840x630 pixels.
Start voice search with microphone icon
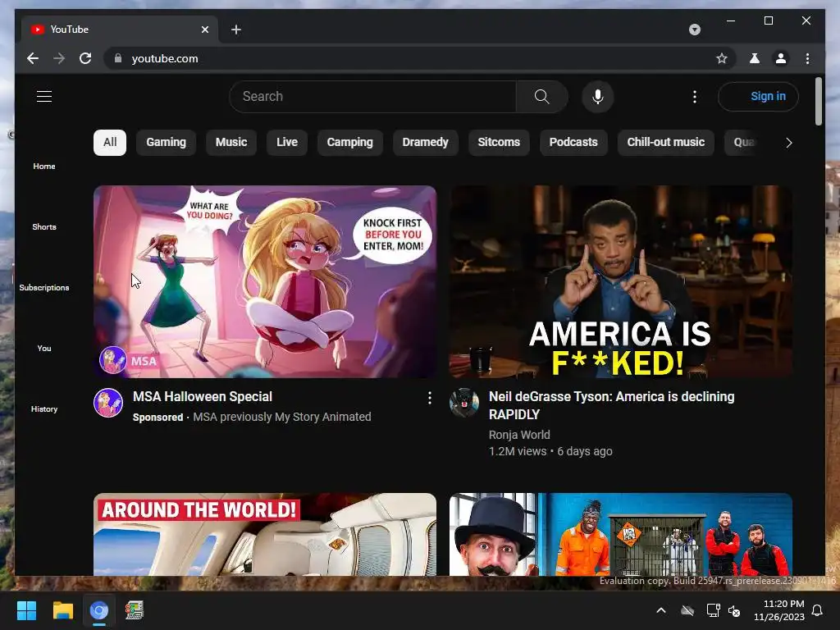point(598,97)
